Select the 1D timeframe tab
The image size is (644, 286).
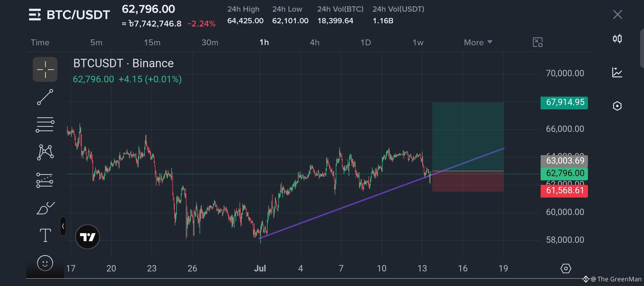(x=366, y=42)
